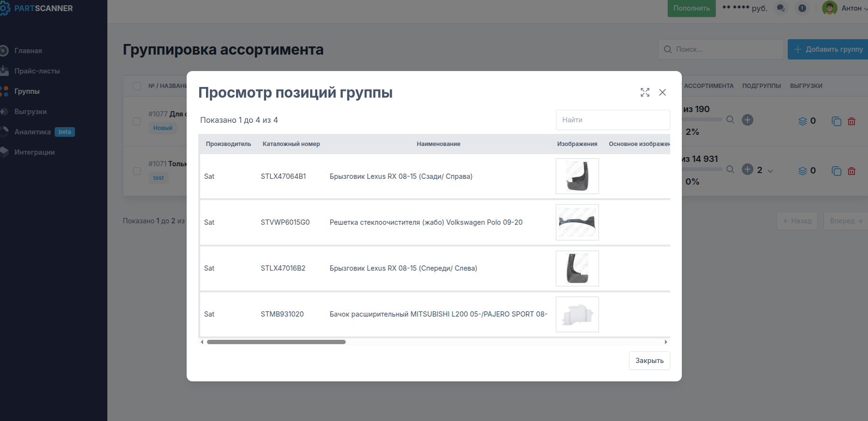Click Бачок расширительный MITSUBISHI L200 name
868x421 pixels.
[439, 314]
